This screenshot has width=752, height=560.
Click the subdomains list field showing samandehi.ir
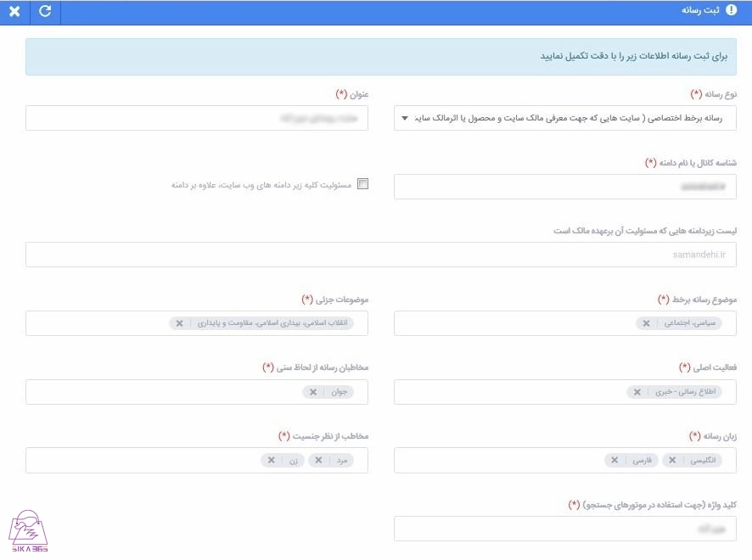(x=381, y=254)
